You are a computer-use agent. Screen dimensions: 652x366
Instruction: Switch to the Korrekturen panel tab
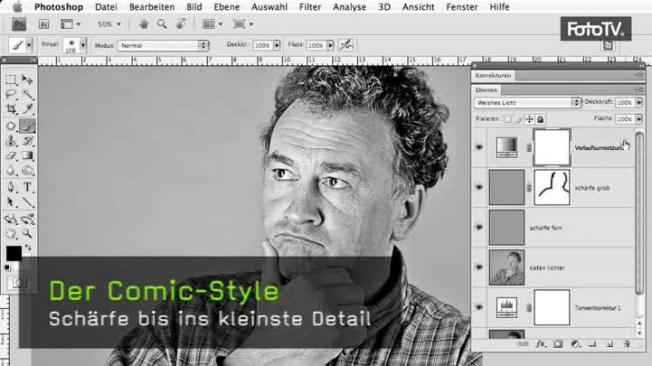(x=494, y=75)
